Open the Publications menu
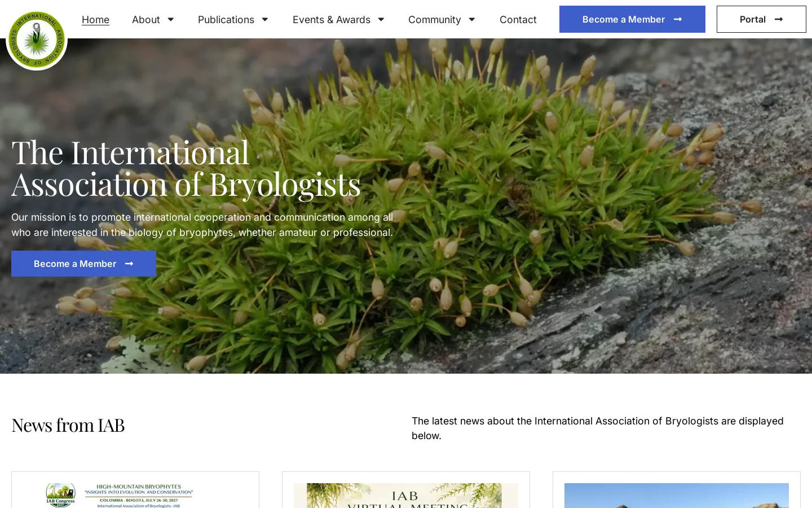 click(226, 19)
